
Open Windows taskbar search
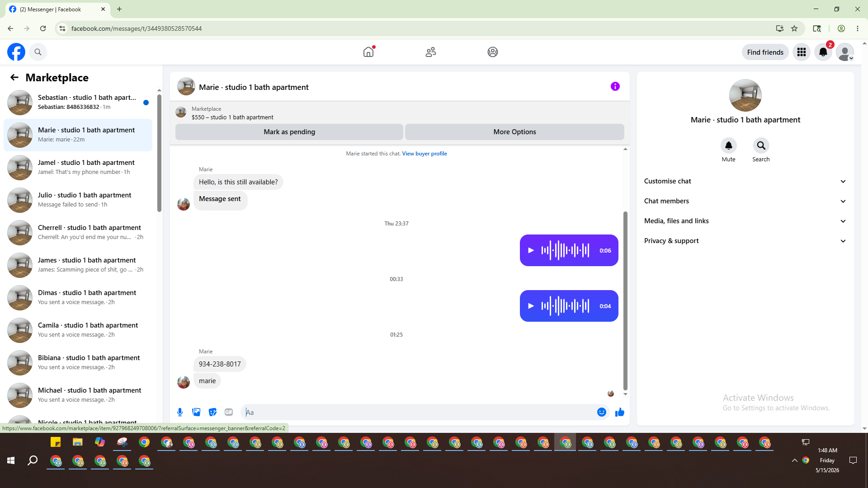(33, 460)
